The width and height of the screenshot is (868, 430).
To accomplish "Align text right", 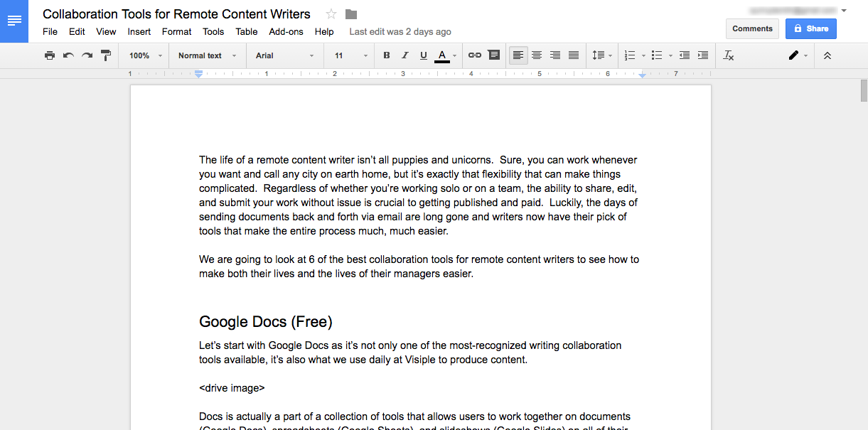I will click(555, 55).
